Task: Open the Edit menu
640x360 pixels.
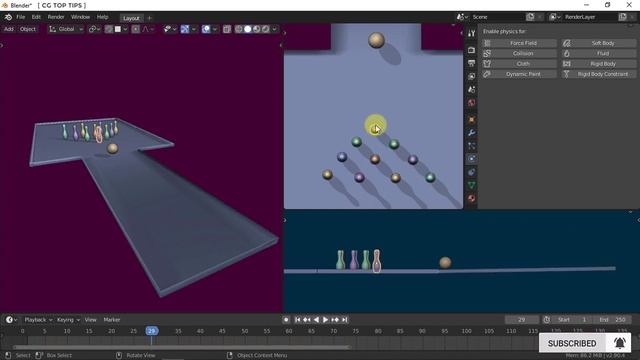Action: tap(36, 17)
